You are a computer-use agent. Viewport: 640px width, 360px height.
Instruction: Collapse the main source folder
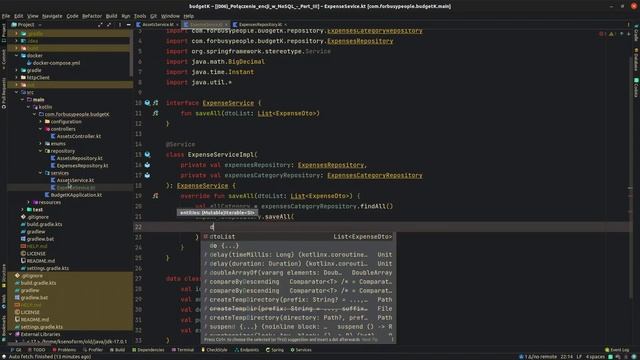click(x=23, y=100)
